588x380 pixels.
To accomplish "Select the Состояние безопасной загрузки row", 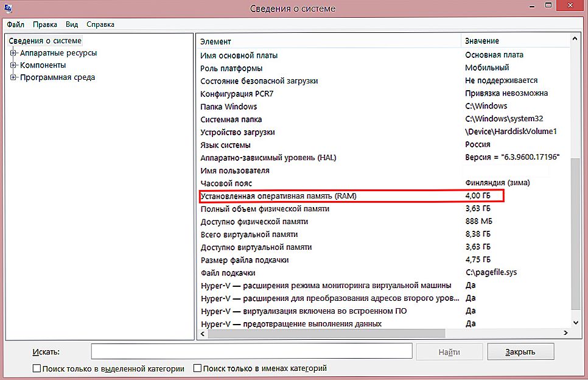I will tap(383, 80).
